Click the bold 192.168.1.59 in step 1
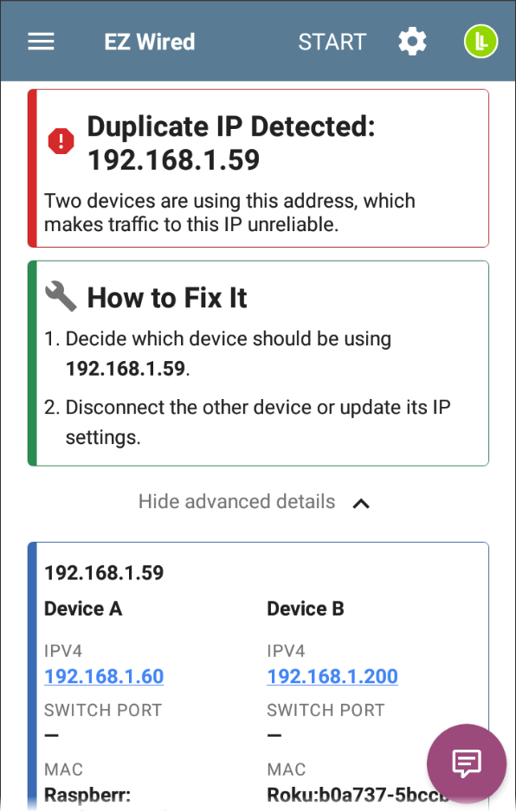 [x=126, y=369]
